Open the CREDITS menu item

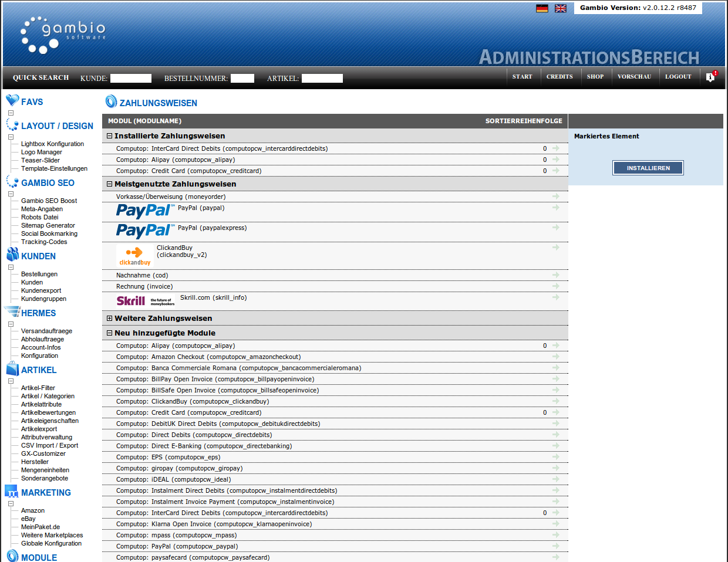559,77
